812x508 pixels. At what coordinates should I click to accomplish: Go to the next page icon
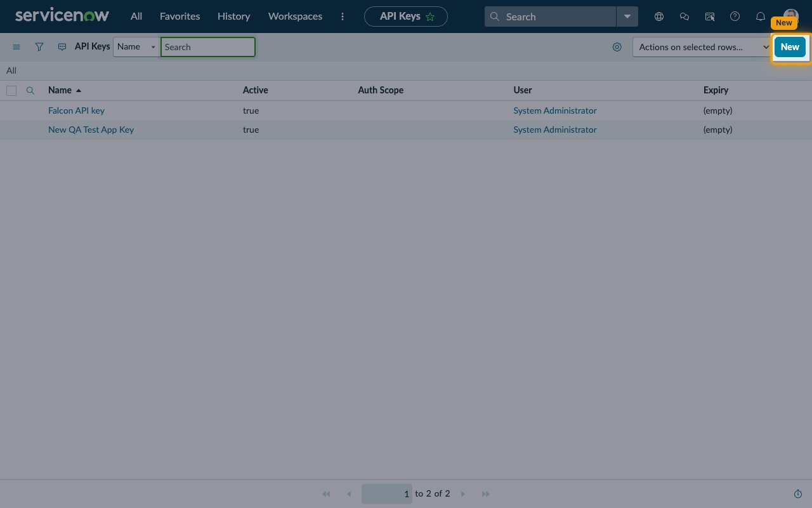[x=463, y=494]
